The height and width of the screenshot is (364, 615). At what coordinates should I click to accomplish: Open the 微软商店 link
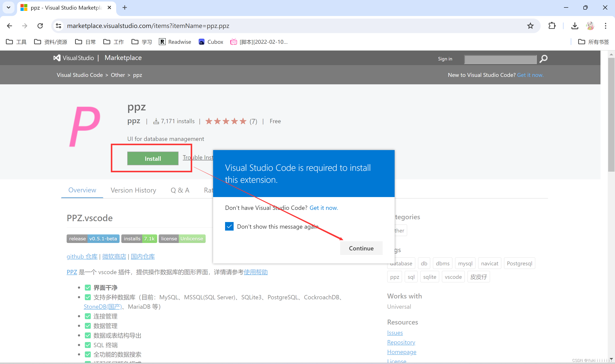(114, 257)
